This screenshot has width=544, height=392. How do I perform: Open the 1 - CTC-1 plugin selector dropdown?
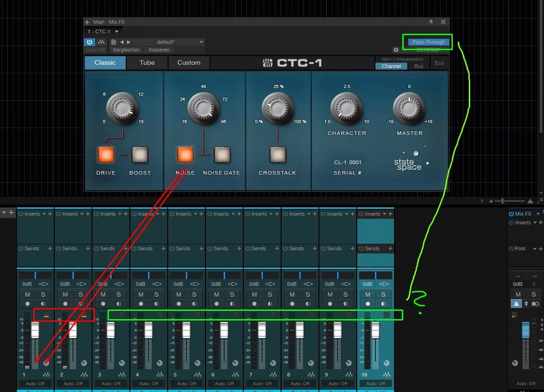point(103,31)
